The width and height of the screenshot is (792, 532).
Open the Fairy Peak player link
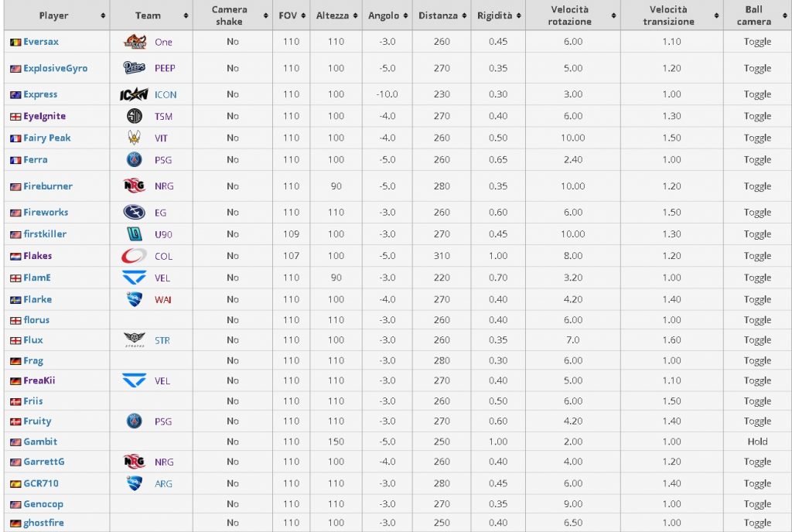(47, 138)
